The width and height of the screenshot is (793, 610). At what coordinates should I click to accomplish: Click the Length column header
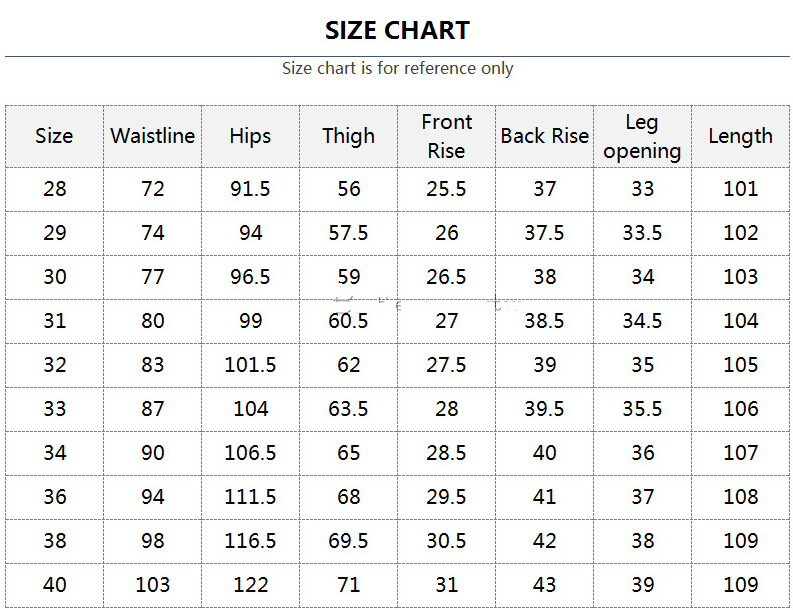pos(740,136)
